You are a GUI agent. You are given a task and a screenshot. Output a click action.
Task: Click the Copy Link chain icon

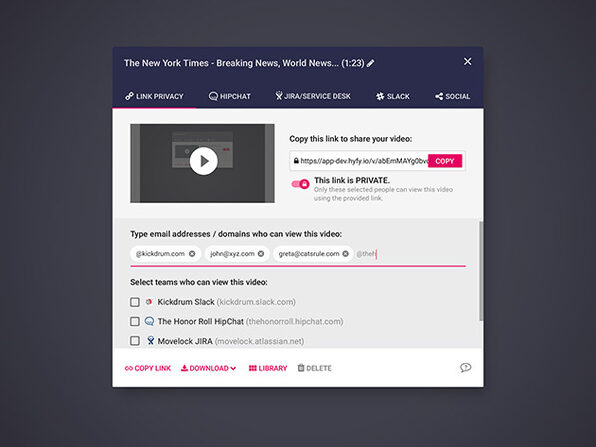[128, 368]
